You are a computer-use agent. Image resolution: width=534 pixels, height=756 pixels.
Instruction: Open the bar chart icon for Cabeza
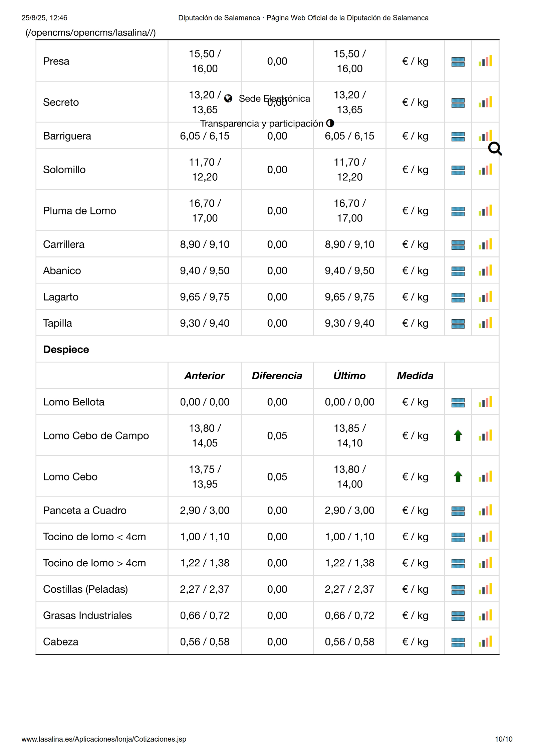(x=485, y=641)
